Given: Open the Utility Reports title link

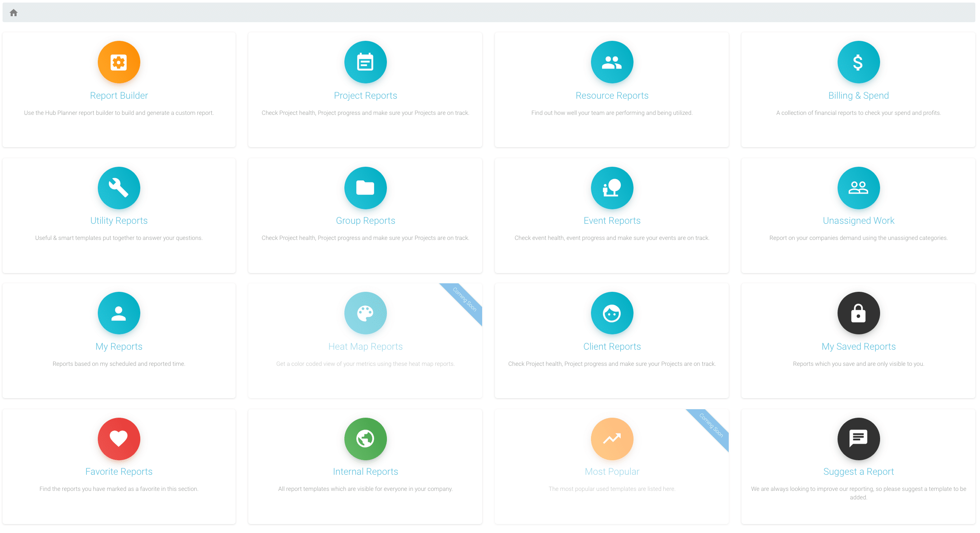Looking at the screenshot, I should coord(119,221).
